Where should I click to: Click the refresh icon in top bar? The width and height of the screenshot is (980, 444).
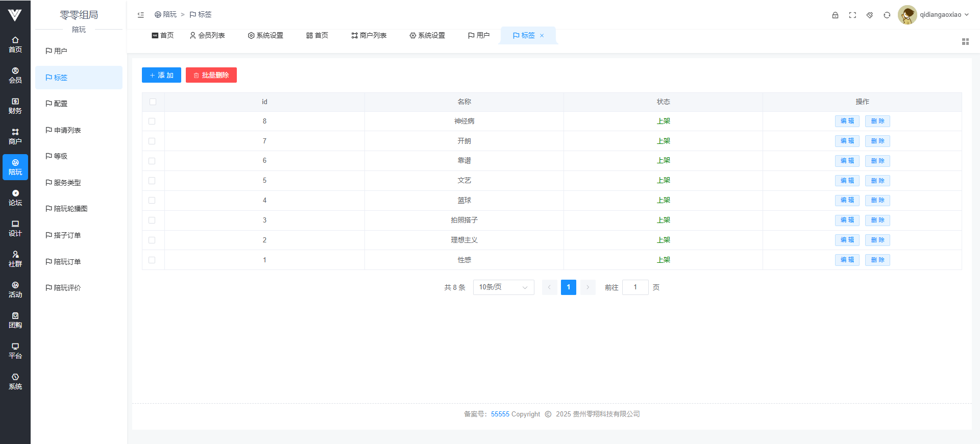point(887,15)
